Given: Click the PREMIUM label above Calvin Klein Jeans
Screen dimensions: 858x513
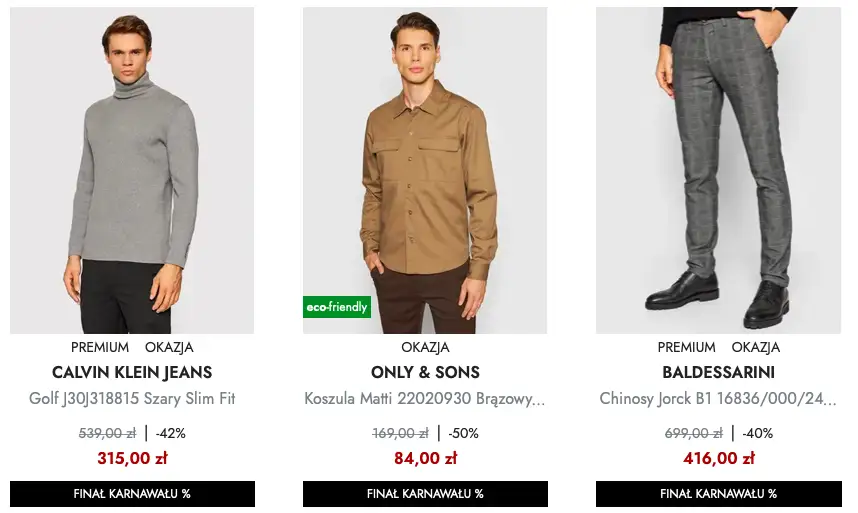Looking at the screenshot, I should (100, 347).
